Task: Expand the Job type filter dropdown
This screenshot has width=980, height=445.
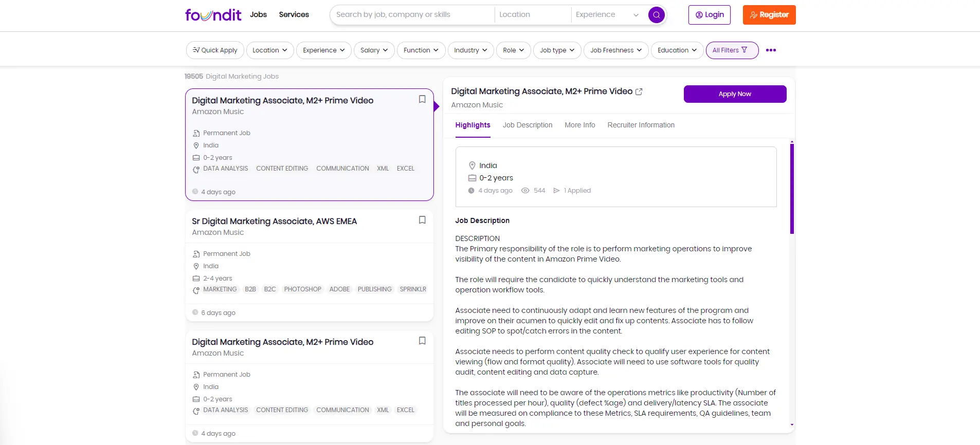Action: tap(557, 50)
